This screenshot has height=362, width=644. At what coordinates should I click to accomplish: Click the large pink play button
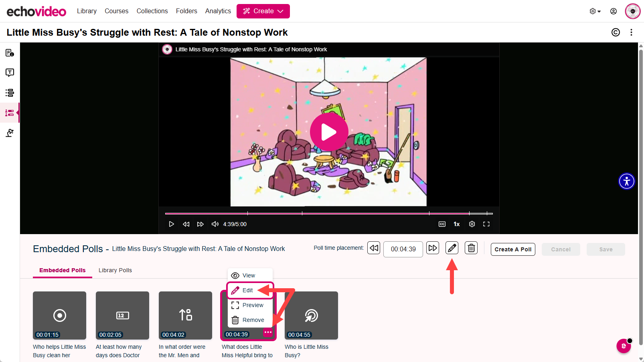[329, 132]
